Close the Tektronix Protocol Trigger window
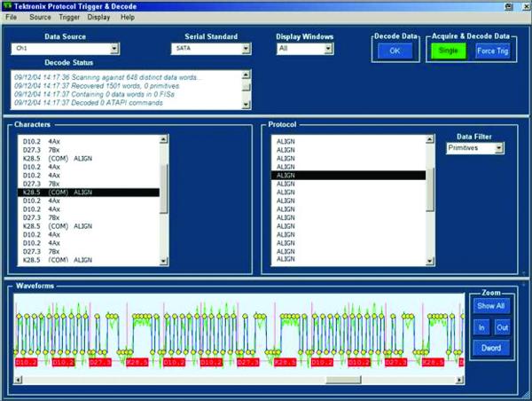Viewport: 532px width, 401px height. 525,6
